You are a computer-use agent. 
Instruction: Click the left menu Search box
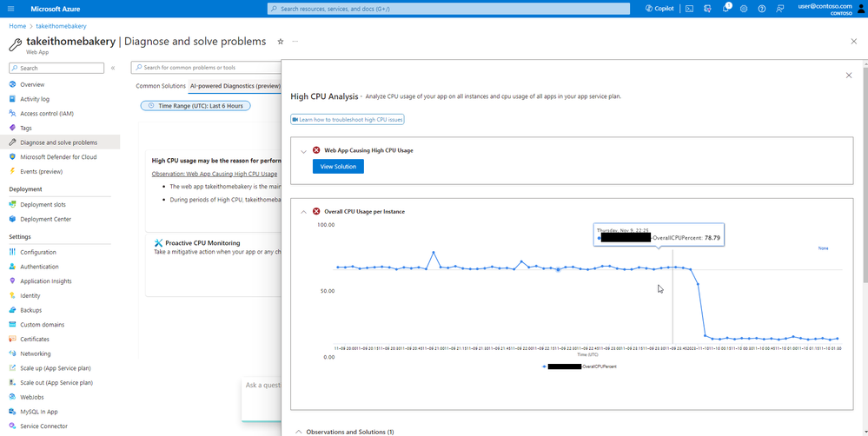click(x=56, y=68)
